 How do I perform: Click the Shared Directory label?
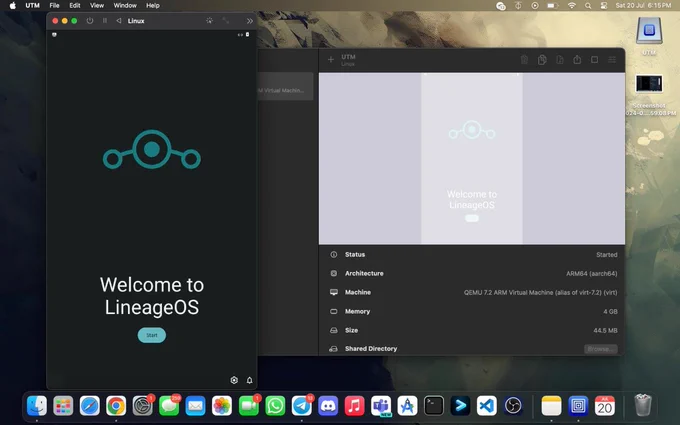click(371, 349)
